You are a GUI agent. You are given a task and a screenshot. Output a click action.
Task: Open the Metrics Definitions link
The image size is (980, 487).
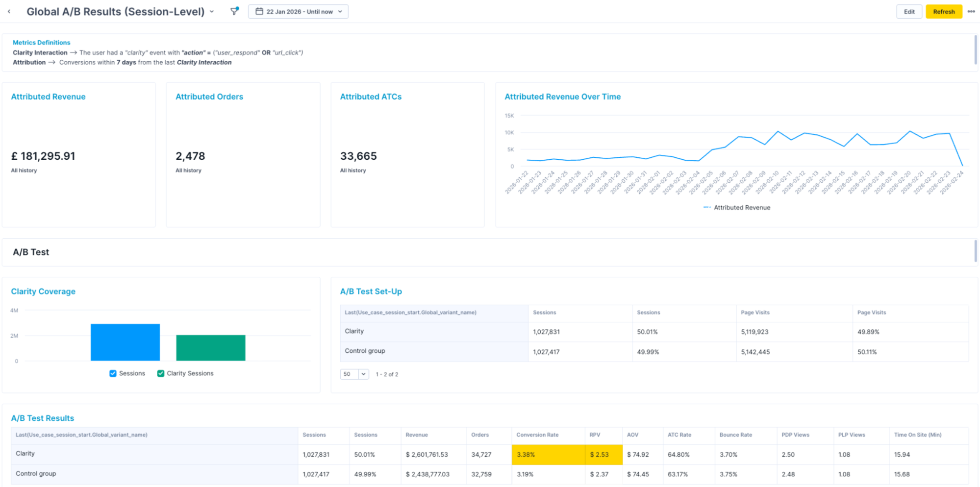tap(41, 42)
